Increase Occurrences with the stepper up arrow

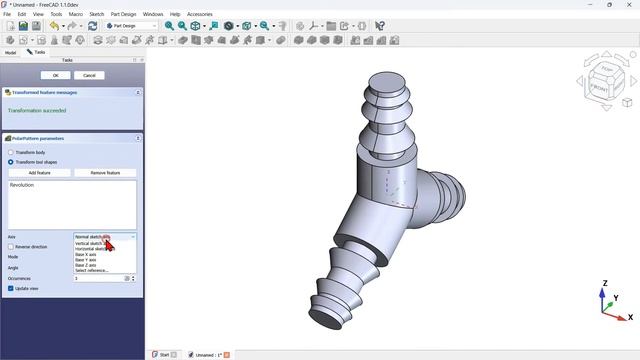(x=133, y=277)
